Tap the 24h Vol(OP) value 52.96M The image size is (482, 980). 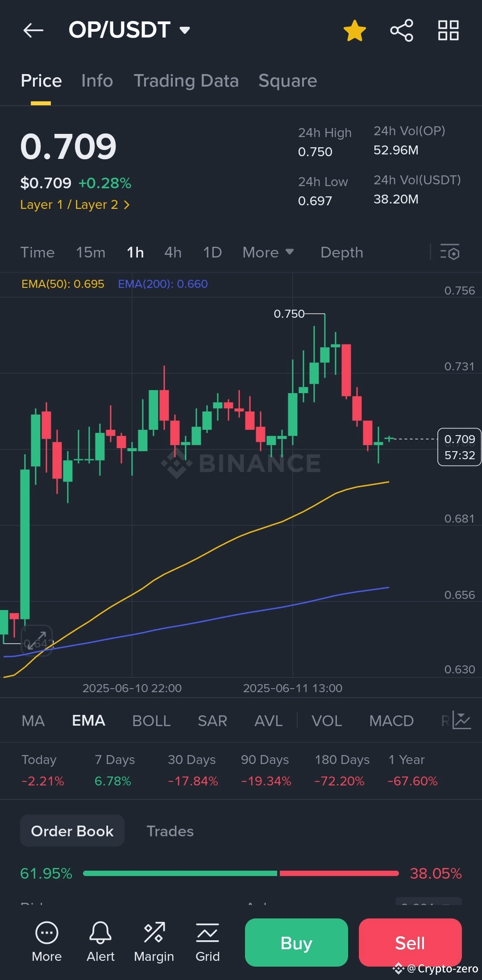(x=396, y=150)
